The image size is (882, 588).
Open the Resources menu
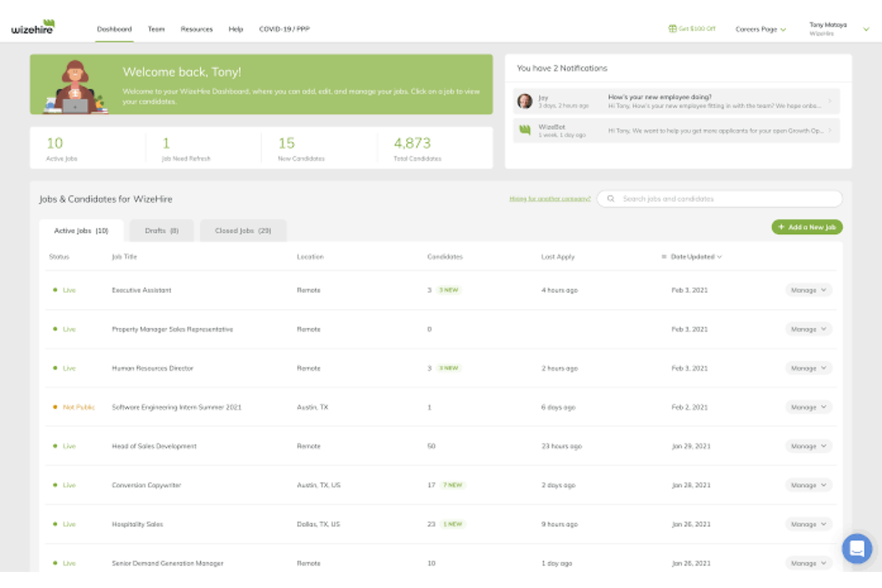click(197, 29)
